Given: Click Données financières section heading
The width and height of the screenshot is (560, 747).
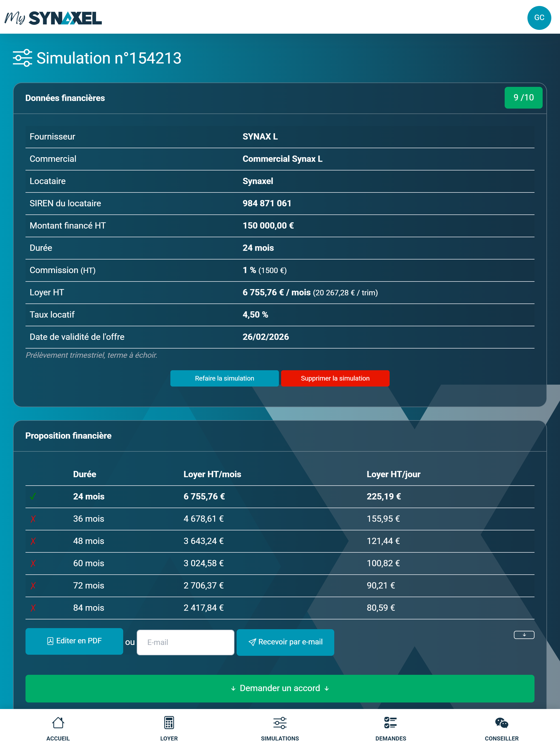Looking at the screenshot, I should tap(65, 98).
